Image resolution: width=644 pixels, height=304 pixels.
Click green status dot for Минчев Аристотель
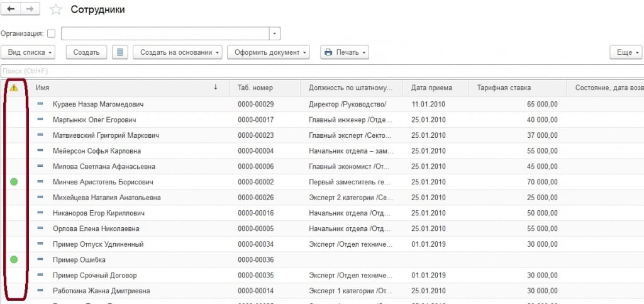pos(14,182)
